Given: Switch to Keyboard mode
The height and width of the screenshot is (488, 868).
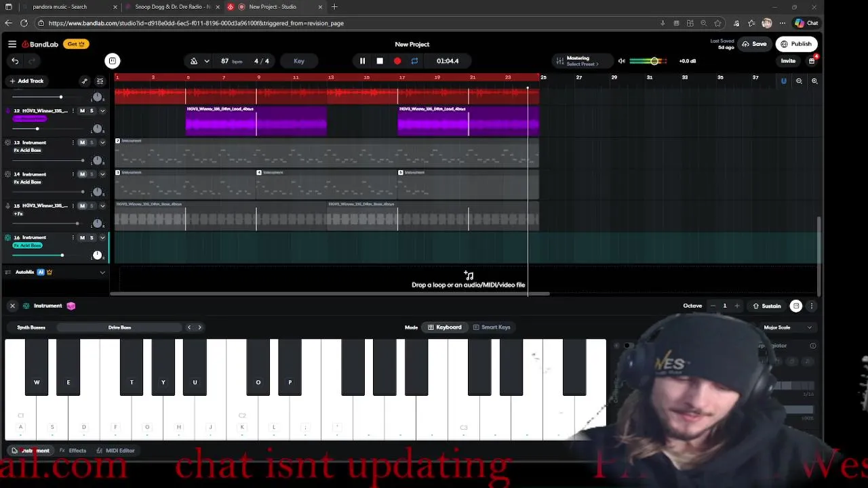Looking at the screenshot, I should [445, 327].
